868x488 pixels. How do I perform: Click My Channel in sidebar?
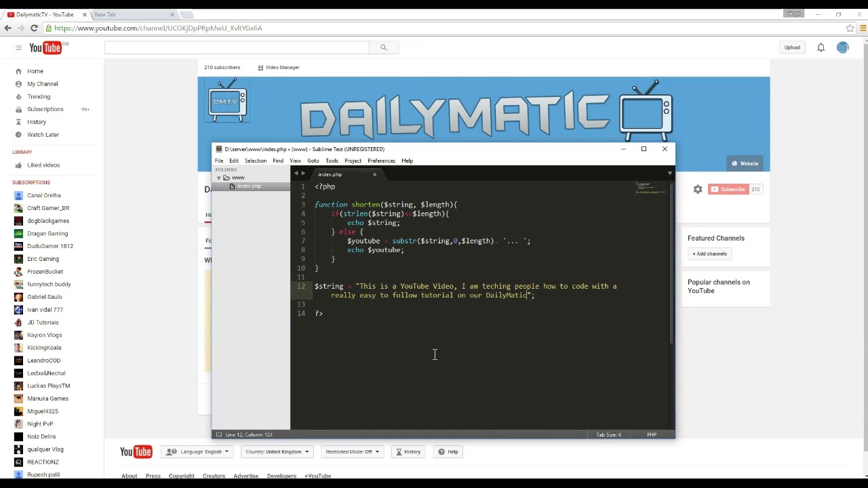click(43, 84)
